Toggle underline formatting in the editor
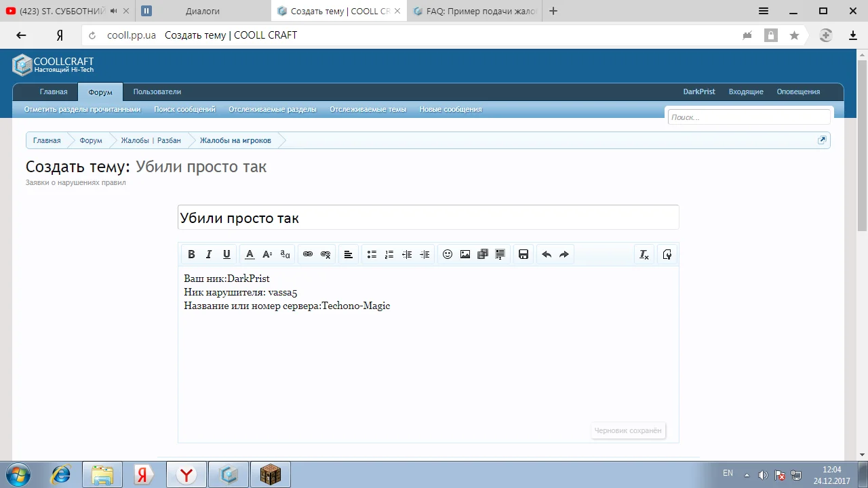Screen dimensions: 868x488 [x=226, y=254]
